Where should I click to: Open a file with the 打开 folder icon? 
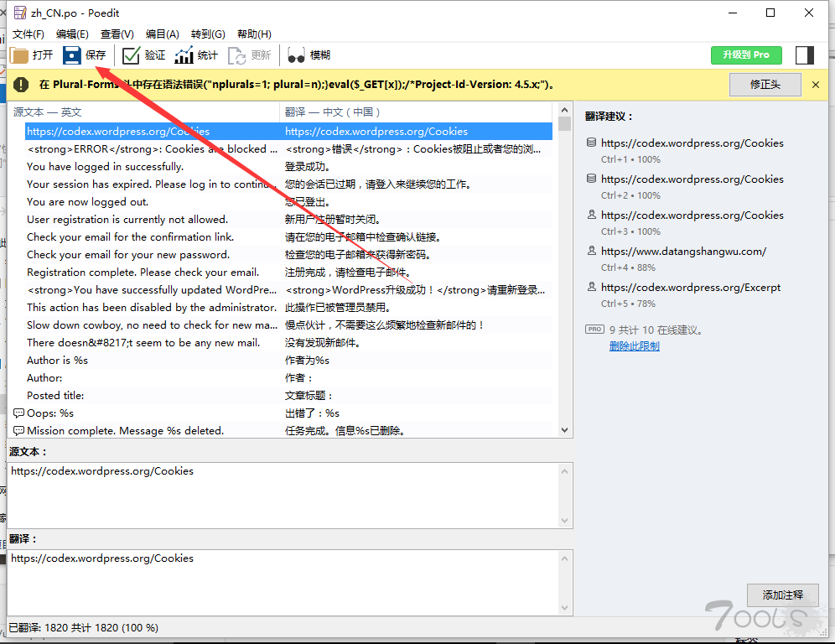pyautogui.click(x=19, y=55)
